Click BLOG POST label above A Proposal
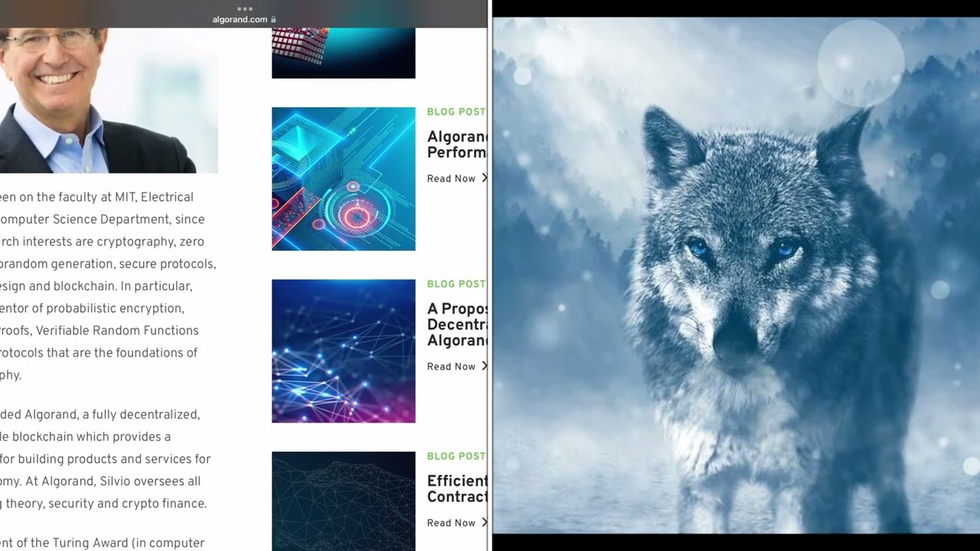Image resolution: width=980 pixels, height=551 pixels. tap(456, 284)
